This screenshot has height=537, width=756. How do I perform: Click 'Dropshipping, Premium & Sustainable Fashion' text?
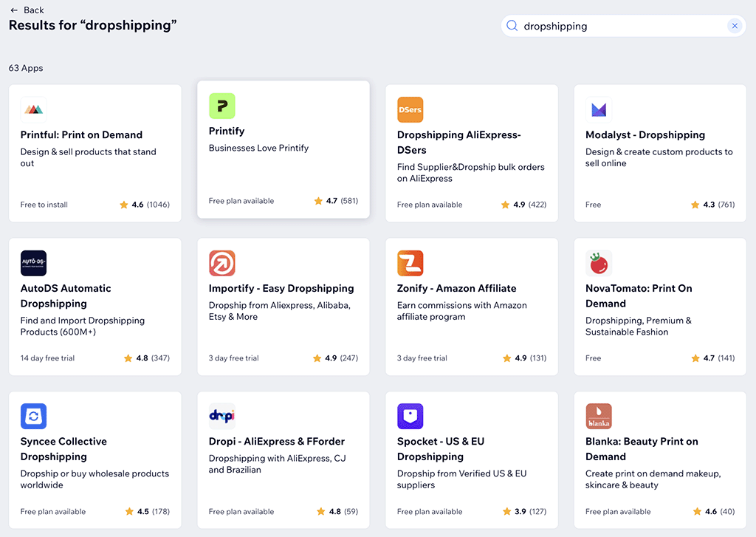(x=639, y=326)
